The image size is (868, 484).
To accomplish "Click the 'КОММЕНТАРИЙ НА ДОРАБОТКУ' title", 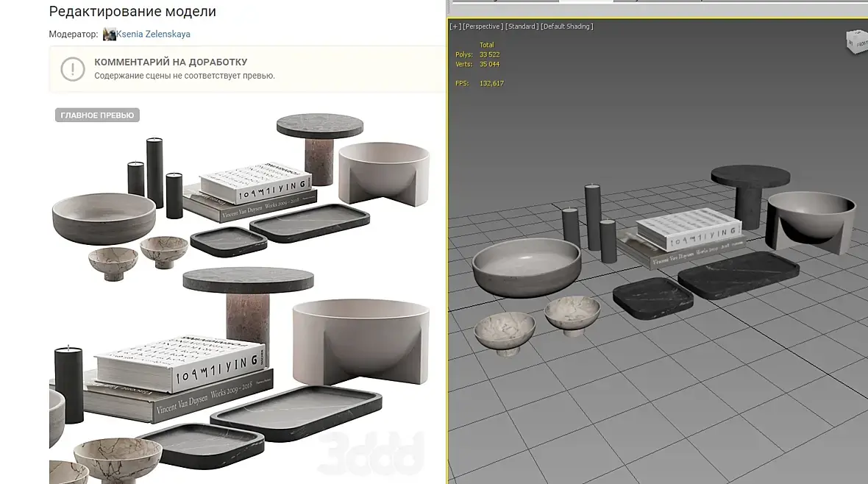I will [x=171, y=62].
